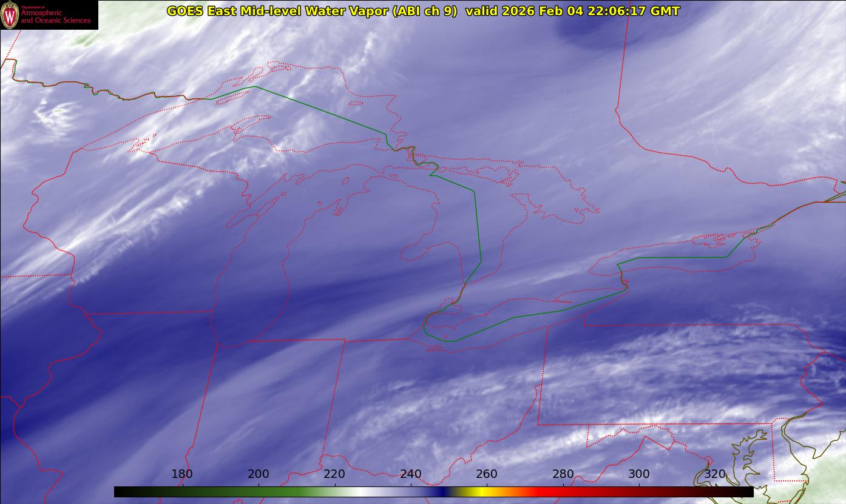Click the red W crest emblem

point(10,15)
